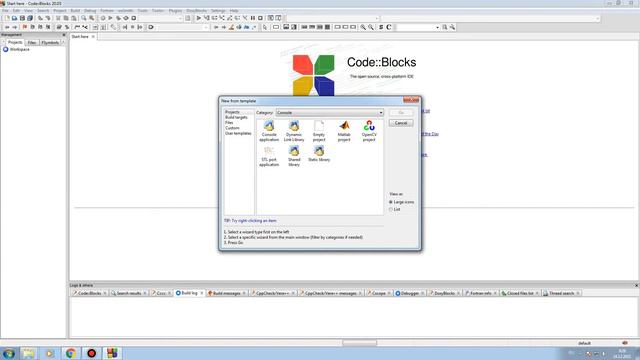
Task: Switch to the Files tab in Management
Action: 32,42
